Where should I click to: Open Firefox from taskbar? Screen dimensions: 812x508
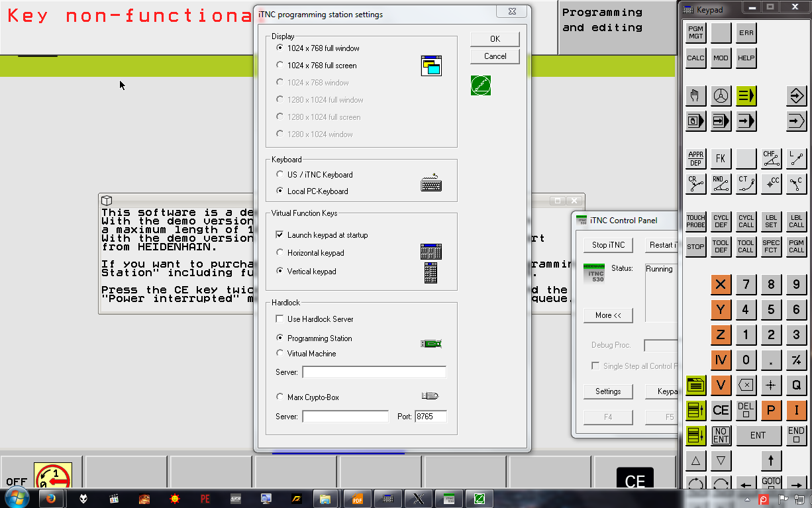[52, 499]
